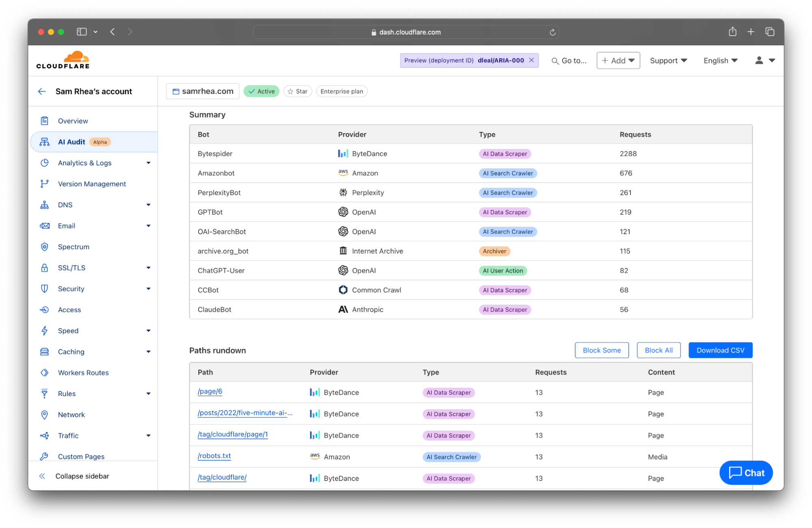
Task: Open the Chat widget
Action: point(746,472)
